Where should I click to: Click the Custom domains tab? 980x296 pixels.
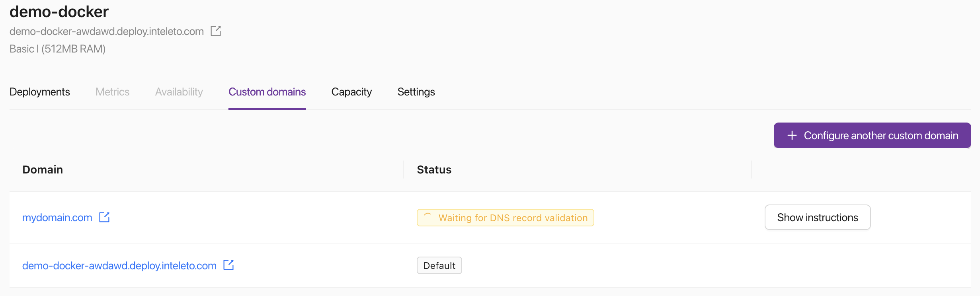pos(267,92)
